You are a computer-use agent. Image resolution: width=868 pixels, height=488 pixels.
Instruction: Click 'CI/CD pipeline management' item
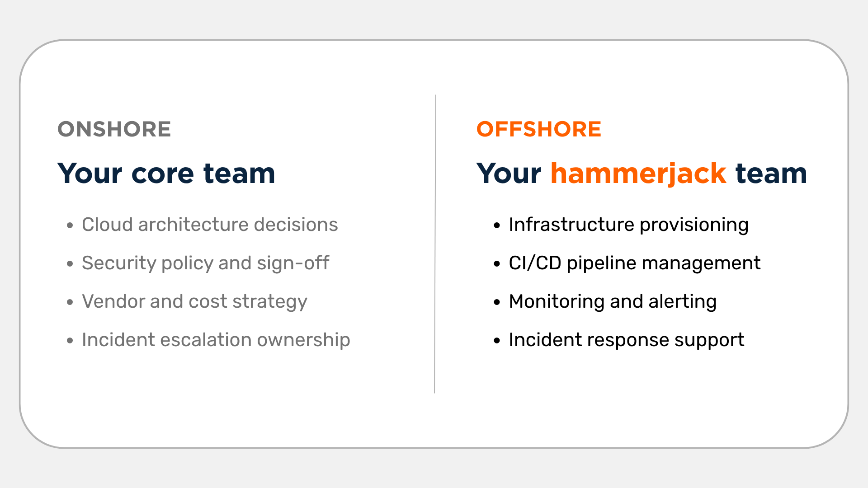[635, 263]
